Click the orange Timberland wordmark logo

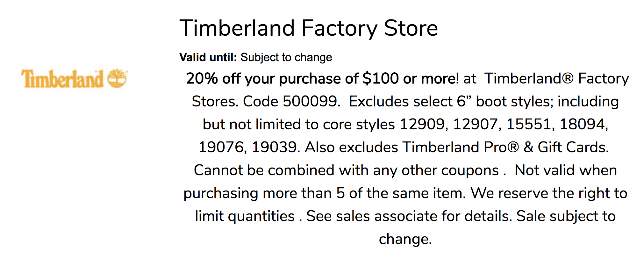click(x=62, y=79)
